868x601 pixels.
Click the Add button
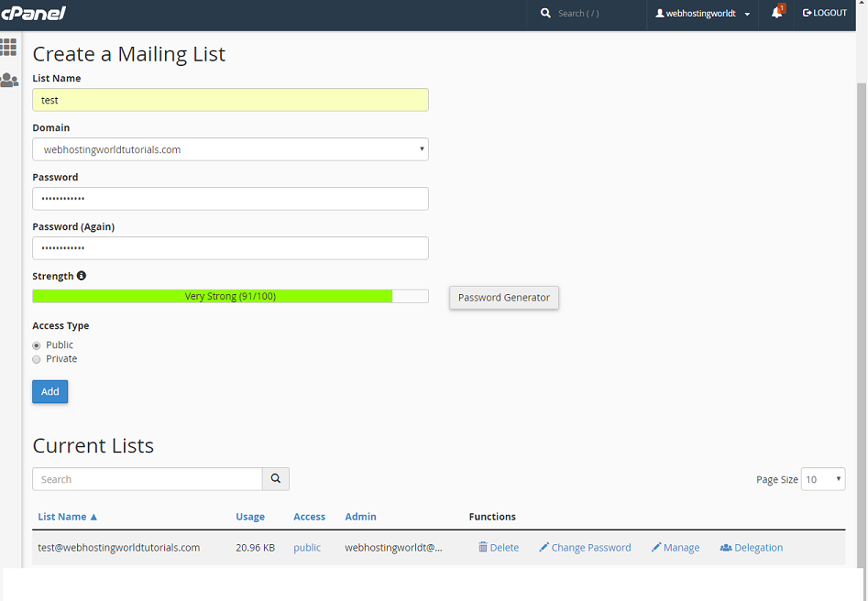coord(49,391)
